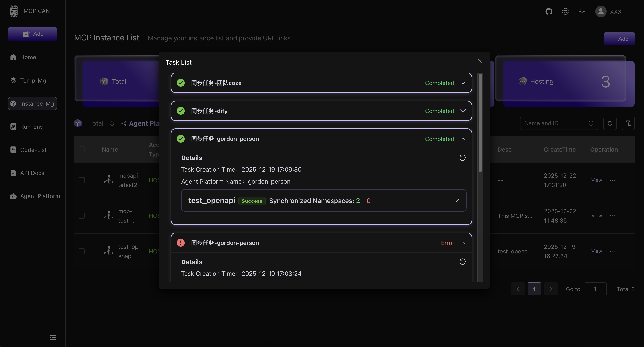Open Run-Env sidebar menu item
This screenshot has height=347, width=644.
31,127
